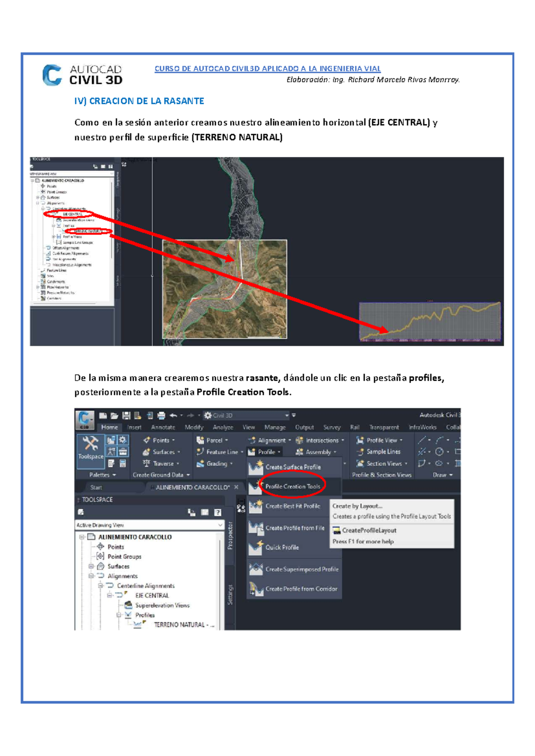This screenshot has height=756, width=535.
Task: Select Sample Line Groups in Toolspace tree
Action: pos(78,242)
